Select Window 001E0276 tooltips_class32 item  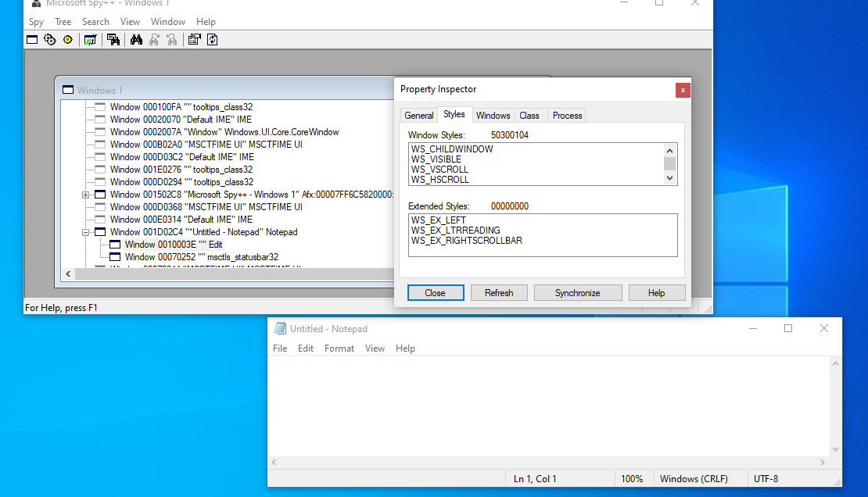point(181,170)
